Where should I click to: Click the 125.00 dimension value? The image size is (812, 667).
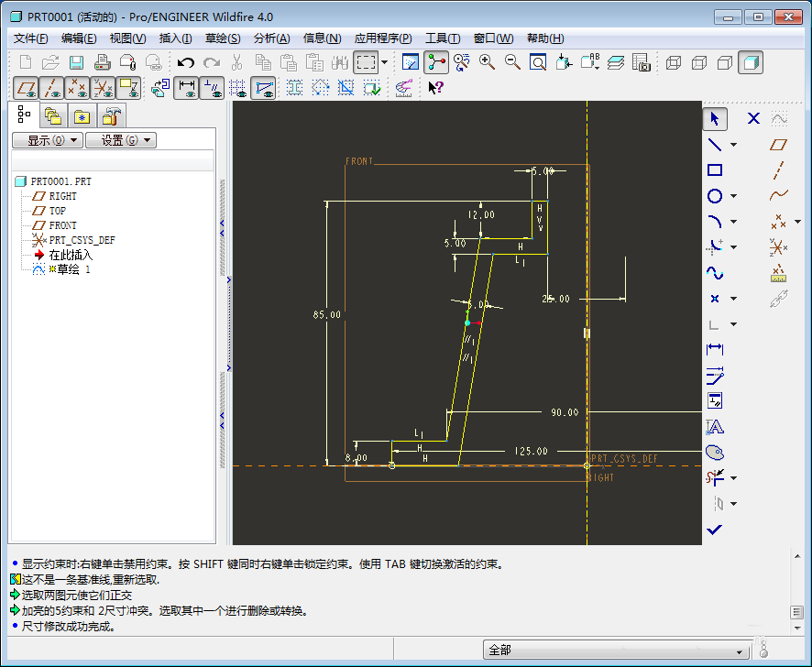click(531, 452)
